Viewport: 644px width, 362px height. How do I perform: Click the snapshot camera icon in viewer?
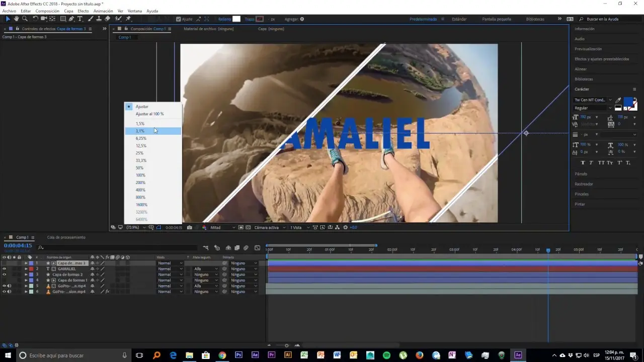click(190, 227)
